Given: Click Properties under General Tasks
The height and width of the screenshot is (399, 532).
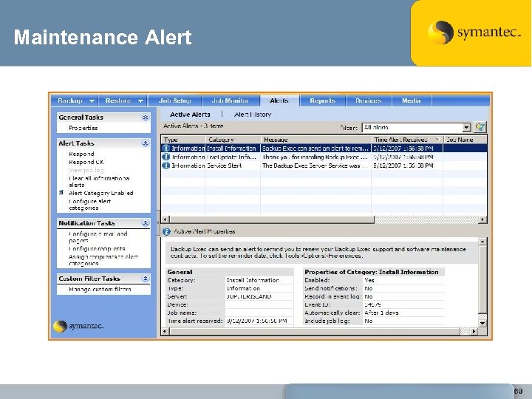Looking at the screenshot, I should click(x=83, y=128).
